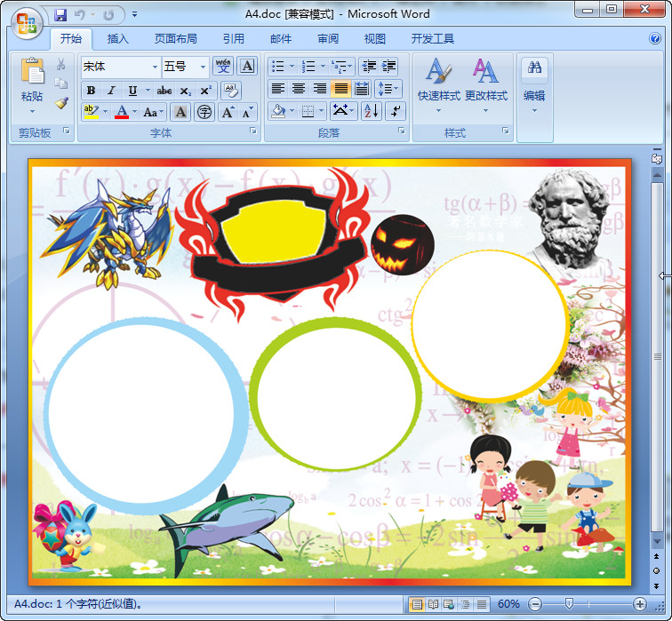Copy selection with the copy icon
This screenshot has width=672, height=621.
pyautogui.click(x=61, y=84)
